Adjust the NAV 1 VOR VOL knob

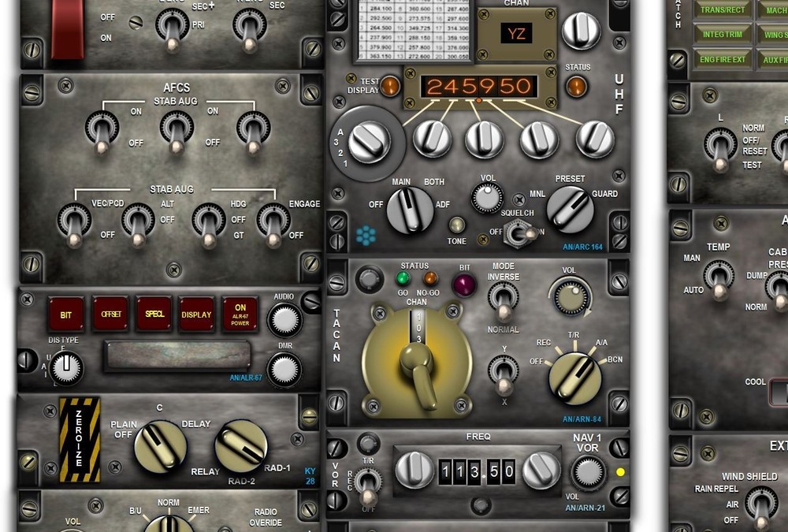(588, 473)
